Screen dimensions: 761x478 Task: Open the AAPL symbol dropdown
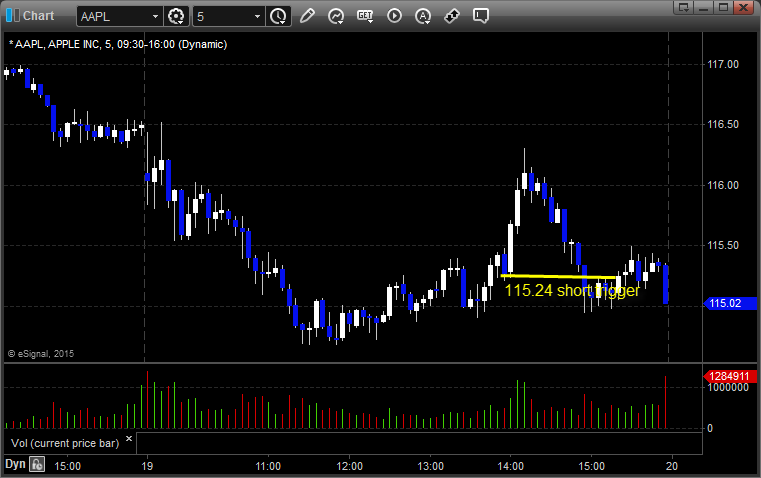tap(155, 16)
